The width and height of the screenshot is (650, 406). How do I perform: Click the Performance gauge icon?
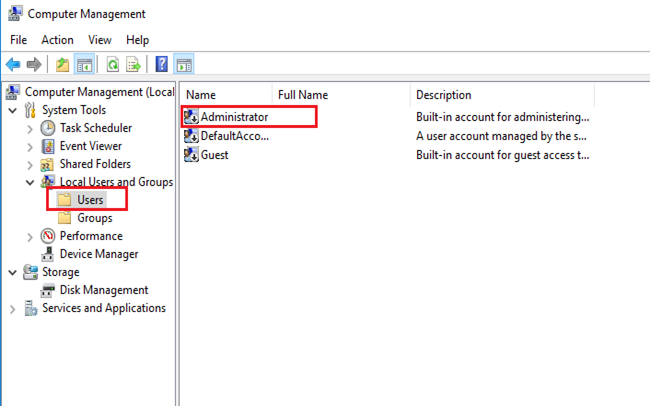tap(48, 236)
